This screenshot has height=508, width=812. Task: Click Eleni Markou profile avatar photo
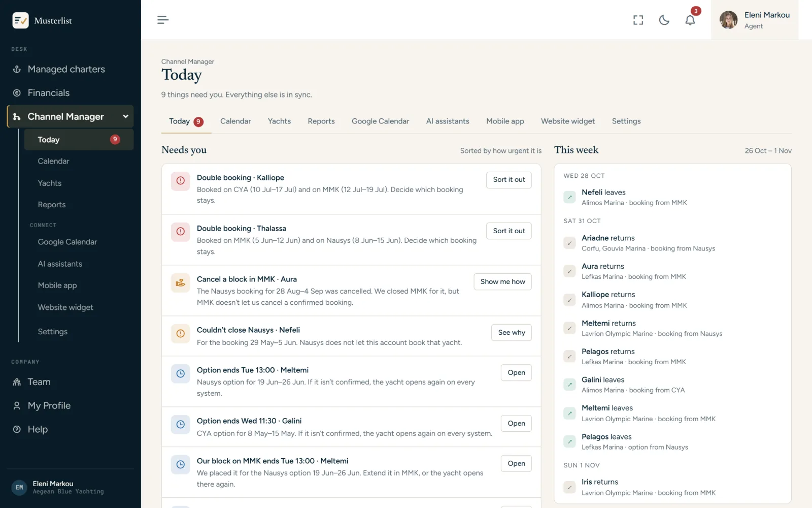tap(728, 20)
